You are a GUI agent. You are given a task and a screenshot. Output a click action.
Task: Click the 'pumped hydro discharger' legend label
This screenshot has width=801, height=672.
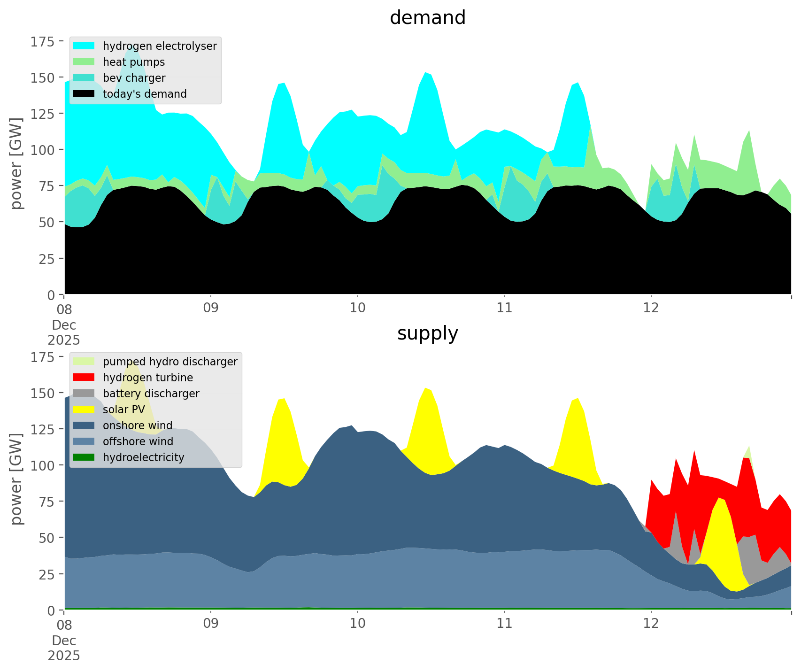click(170, 362)
